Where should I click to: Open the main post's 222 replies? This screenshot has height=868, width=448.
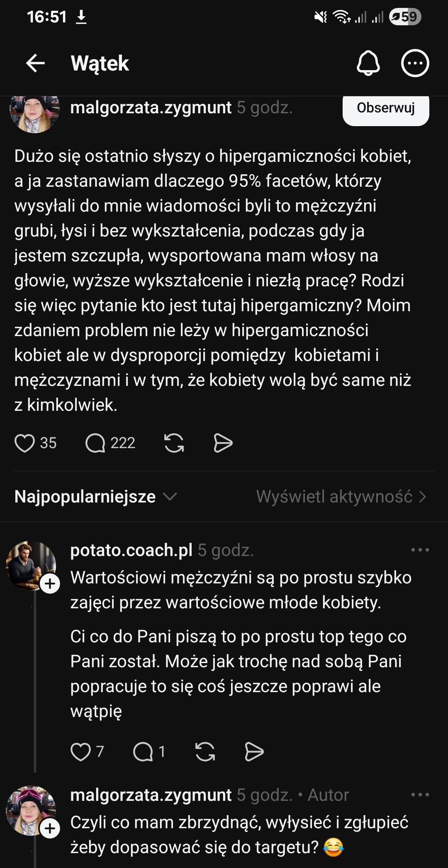click(95, 443)
